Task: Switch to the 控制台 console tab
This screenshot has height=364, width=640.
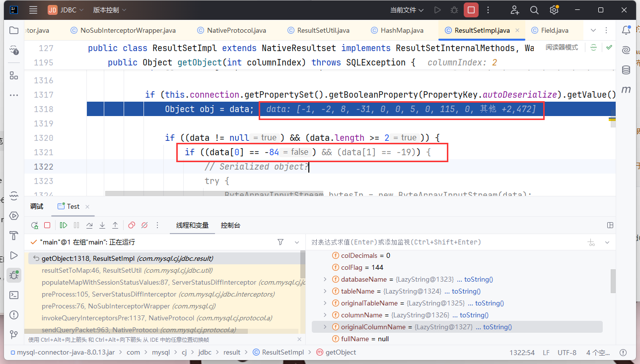Action: (230, 225)
